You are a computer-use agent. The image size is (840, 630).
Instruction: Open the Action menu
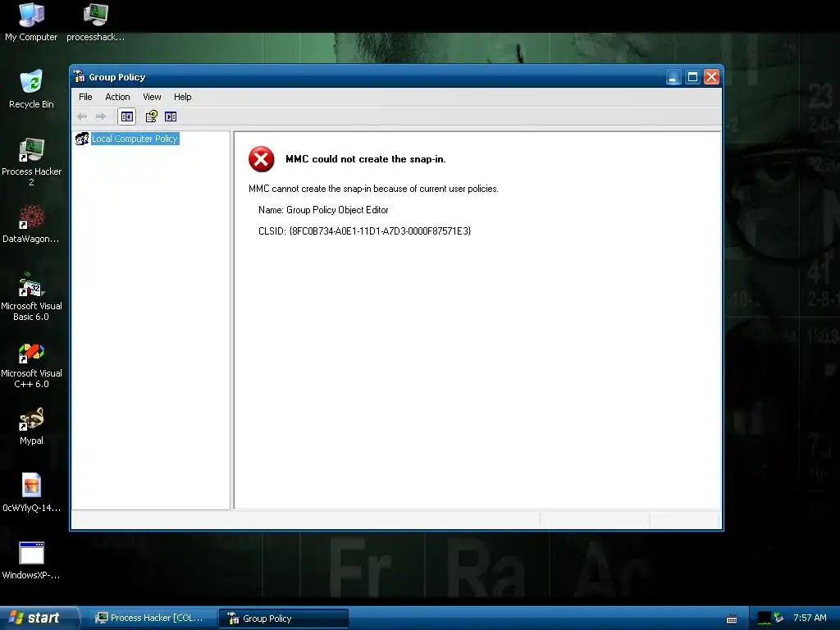tap(117, 97)
